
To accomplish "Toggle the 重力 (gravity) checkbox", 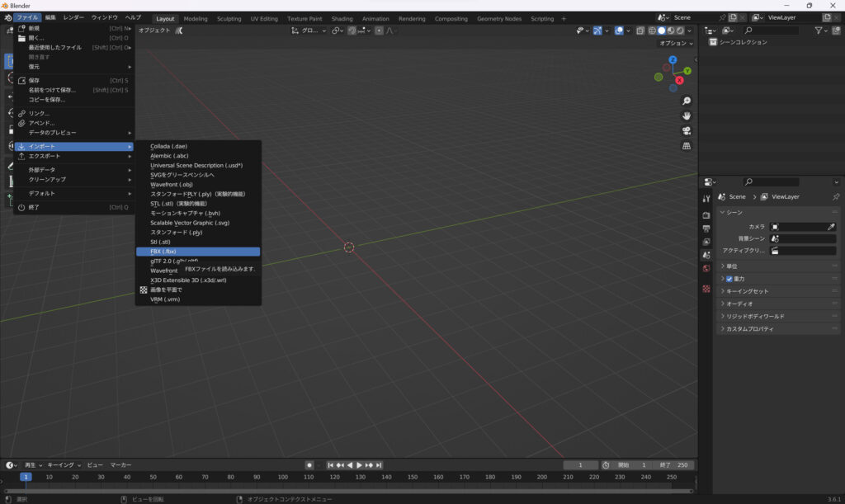I will point(729,279).
